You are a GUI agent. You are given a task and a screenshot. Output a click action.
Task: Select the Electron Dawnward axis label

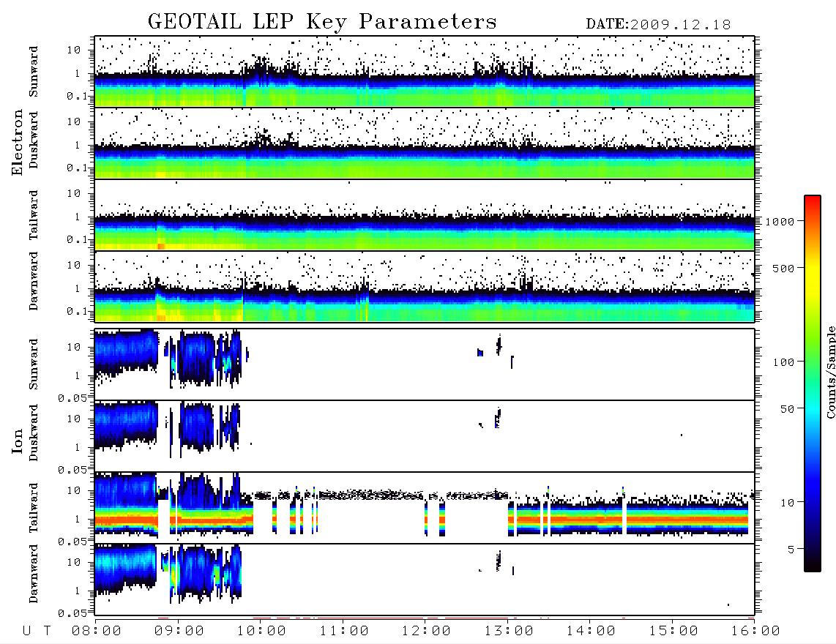click(34, 282)
